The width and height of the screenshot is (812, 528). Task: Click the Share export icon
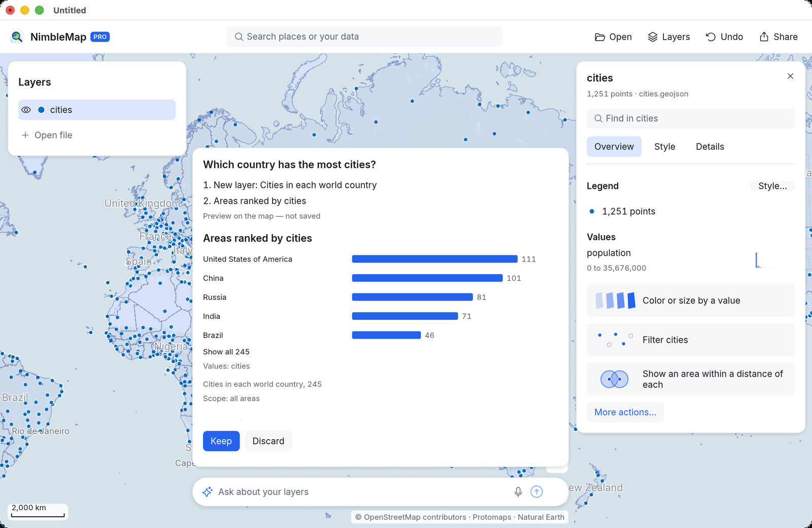[x=764, y=37]
